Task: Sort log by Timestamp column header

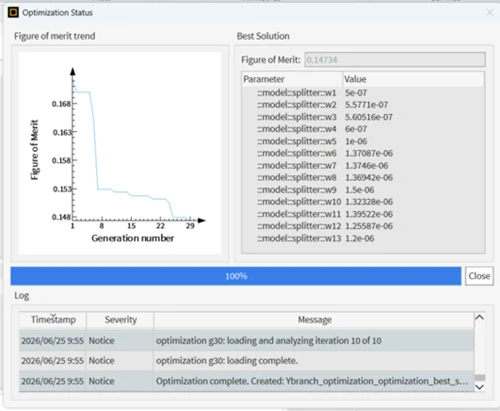Action: [x=53, y=320]
